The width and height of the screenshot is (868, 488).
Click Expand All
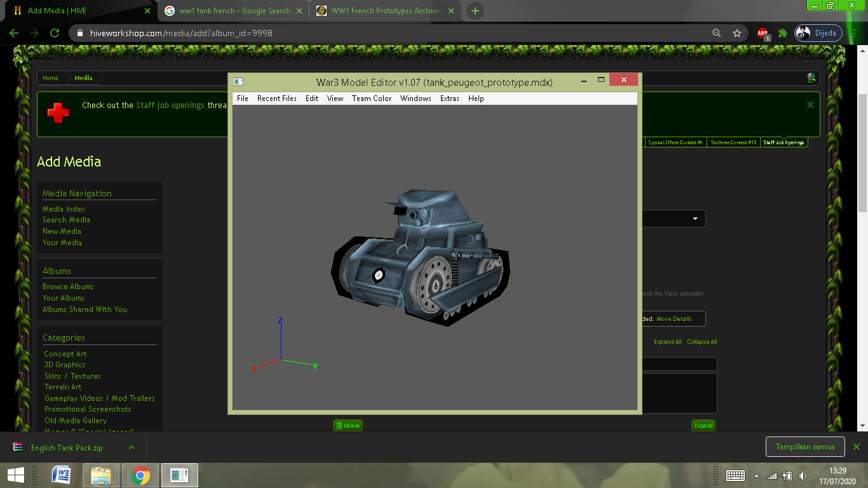click(667, 342)
